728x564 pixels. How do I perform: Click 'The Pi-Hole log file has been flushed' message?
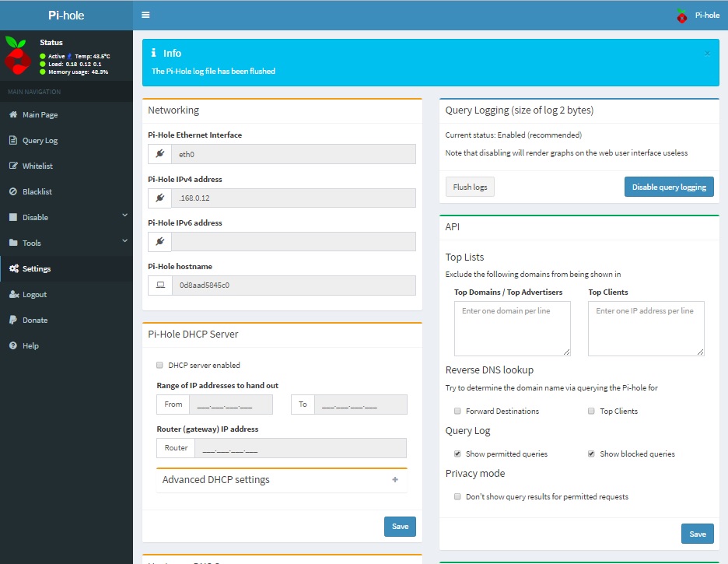213,71
